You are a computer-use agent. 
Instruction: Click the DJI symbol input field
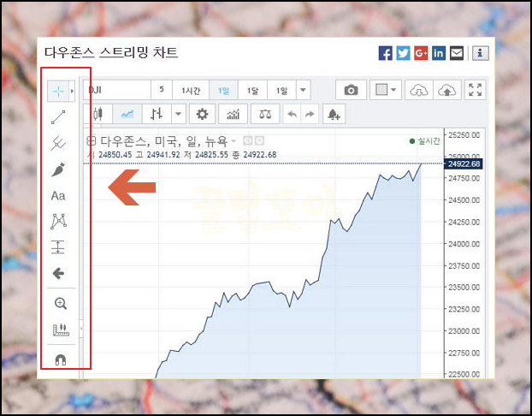click(x=117, y=90)
